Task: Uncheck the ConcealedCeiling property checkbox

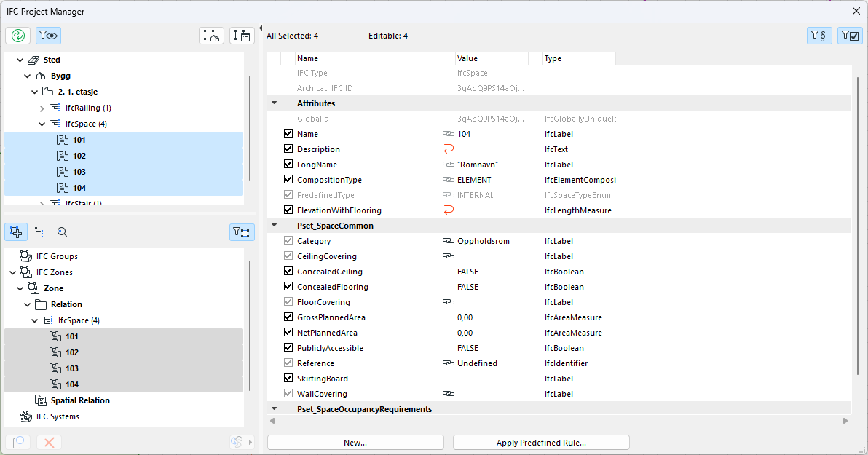Action: (288, 272)
